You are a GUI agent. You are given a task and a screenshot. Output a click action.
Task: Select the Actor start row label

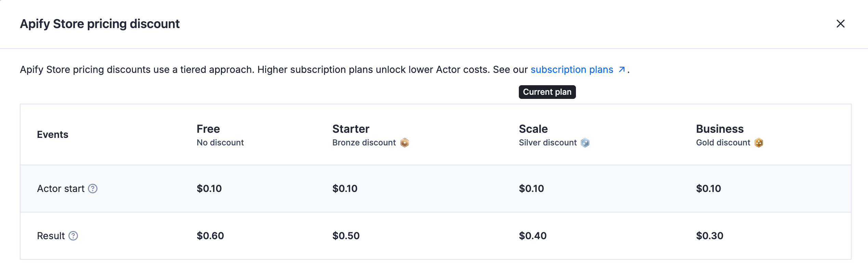tap(62, 189)
